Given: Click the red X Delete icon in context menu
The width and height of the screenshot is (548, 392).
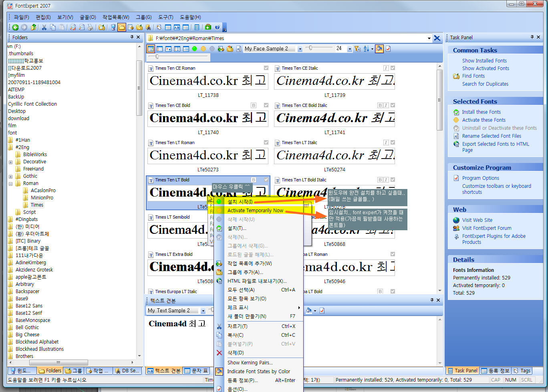Looking at the screenshot, I should [x=219, y=353].
